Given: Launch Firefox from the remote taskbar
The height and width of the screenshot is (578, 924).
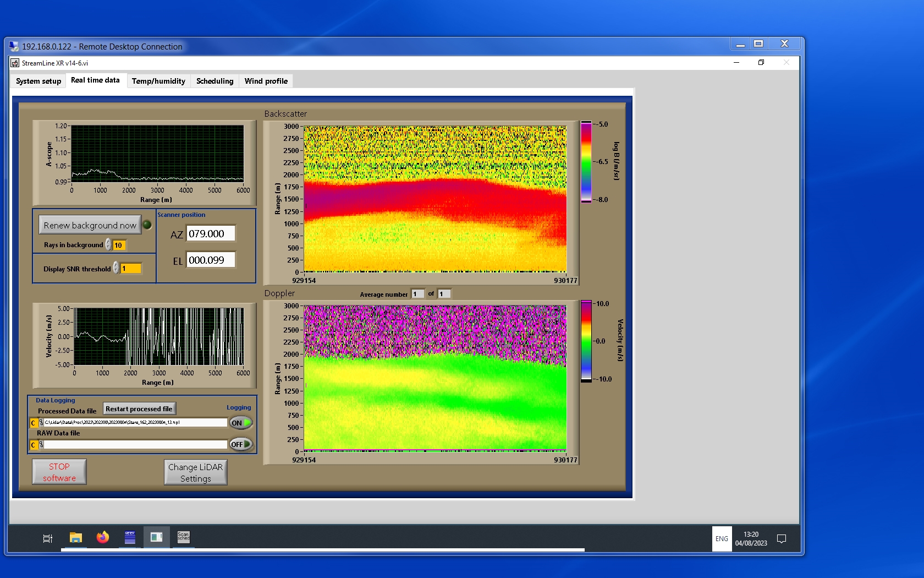Looking at the screenshot, I should [103, 537].
